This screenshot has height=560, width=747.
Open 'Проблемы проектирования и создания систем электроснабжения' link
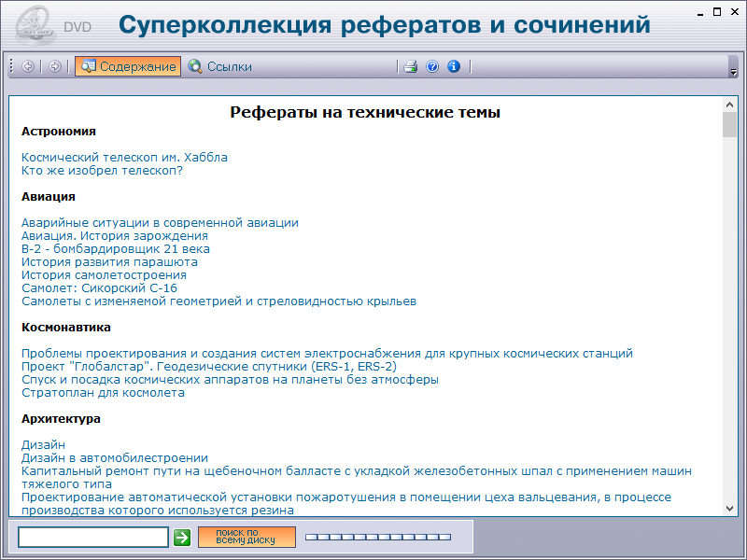328,354
